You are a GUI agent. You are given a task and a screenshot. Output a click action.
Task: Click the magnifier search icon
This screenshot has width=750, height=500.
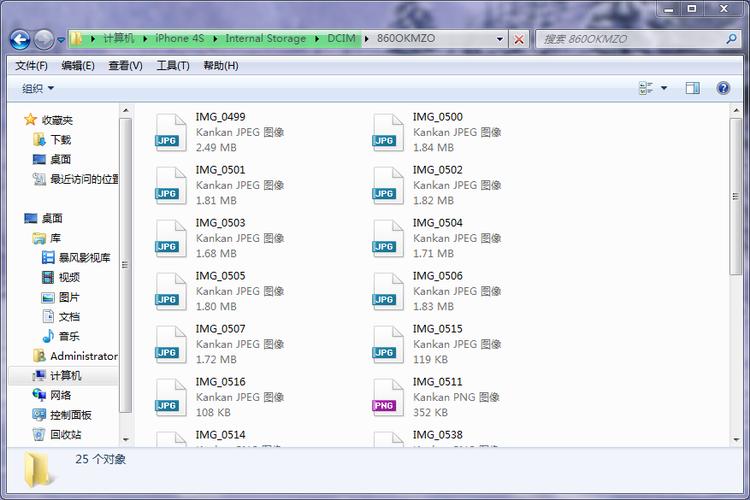731,39
